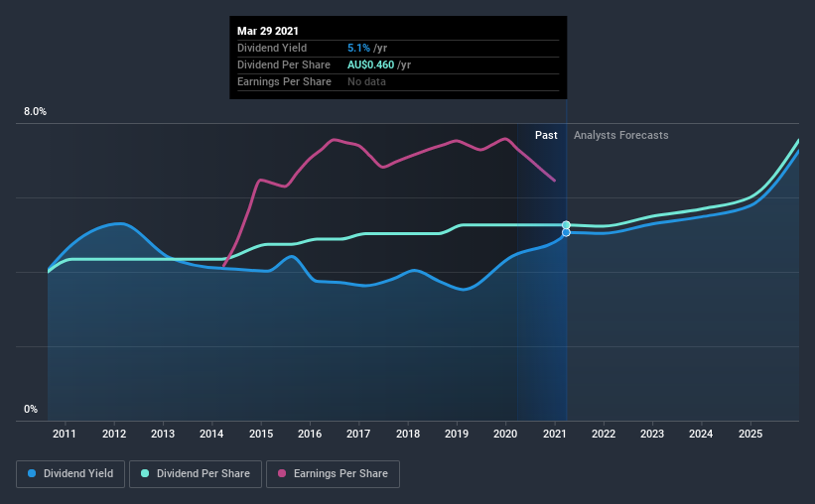Click the 8.0% y-axis label
The width and height of the screenshot is (815, 504).
coord(35,112)
